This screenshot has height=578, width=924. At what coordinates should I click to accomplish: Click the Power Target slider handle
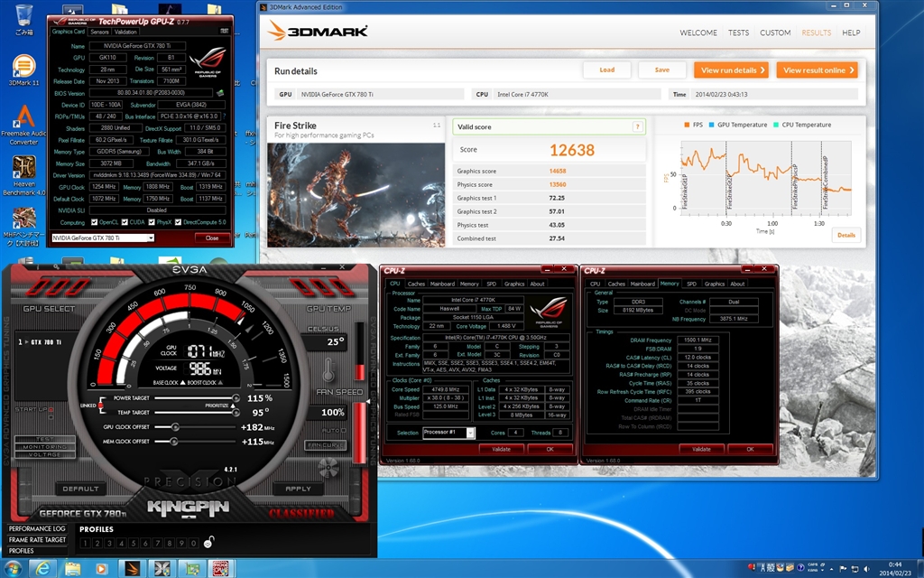tap(236, 398)
